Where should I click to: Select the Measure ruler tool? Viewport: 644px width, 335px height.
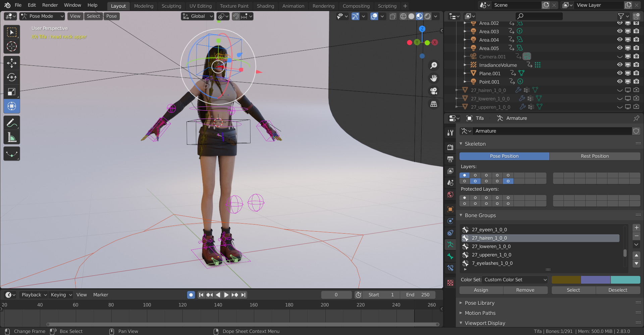[12, 137]
